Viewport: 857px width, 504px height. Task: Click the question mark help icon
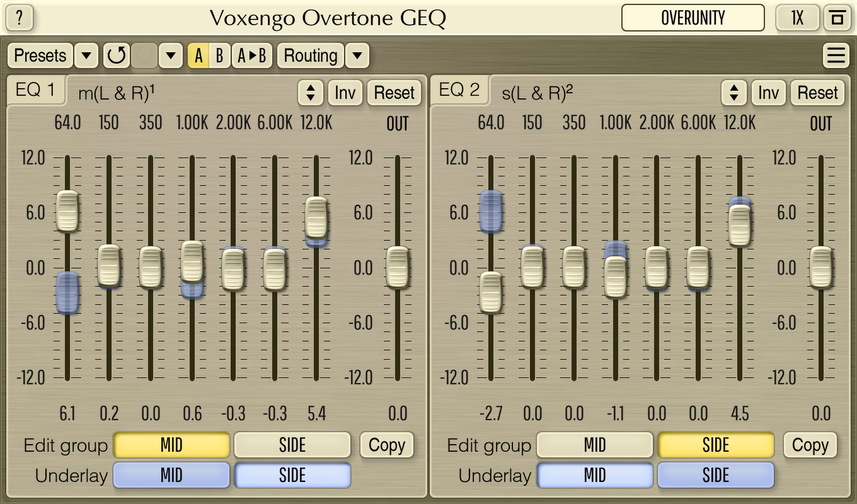tap(20, 18)
